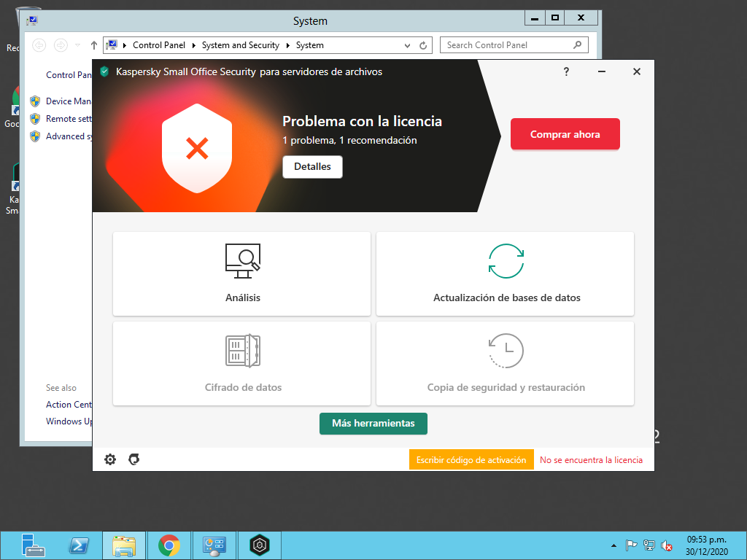Expand the arrow after Control Panel breadcrumb

click(194, 45)
